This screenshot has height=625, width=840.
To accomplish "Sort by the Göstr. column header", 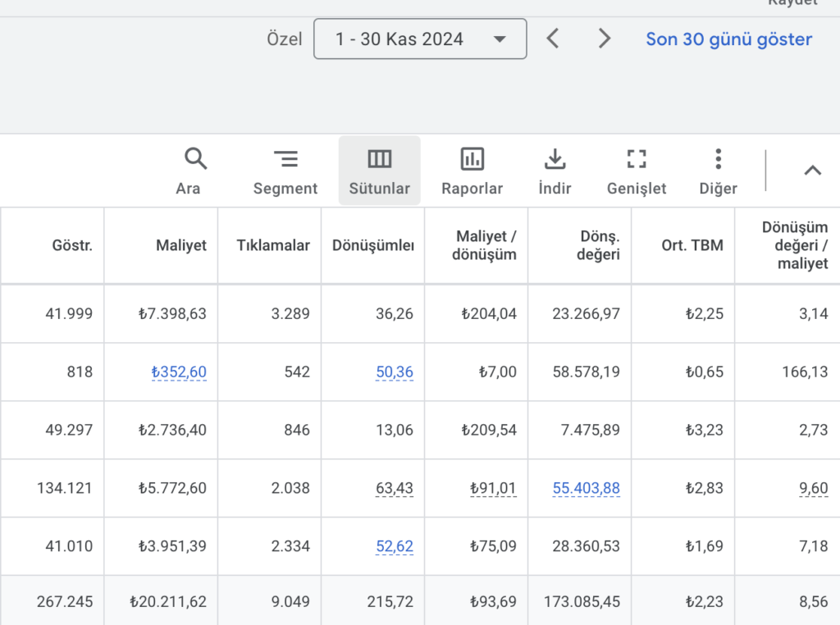I will (x=72, y=245).
